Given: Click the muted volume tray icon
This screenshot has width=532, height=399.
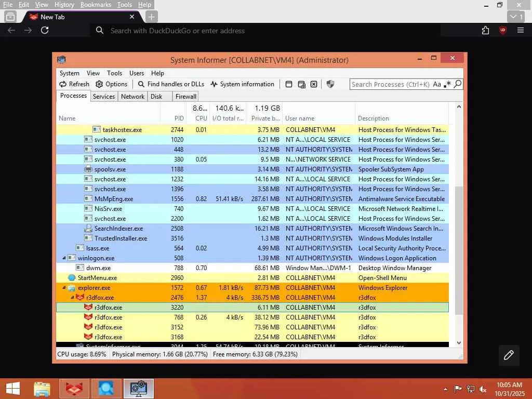Looking at the screenshot, I should [483, 389].
